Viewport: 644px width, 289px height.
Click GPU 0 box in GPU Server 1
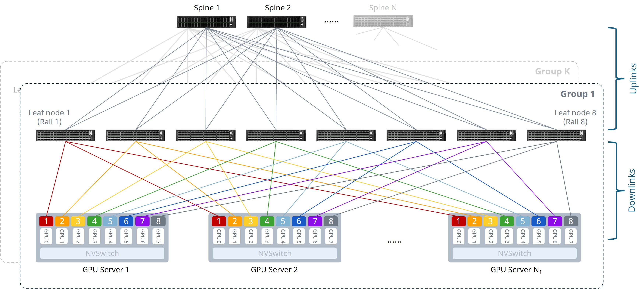(x=46, y=236)
